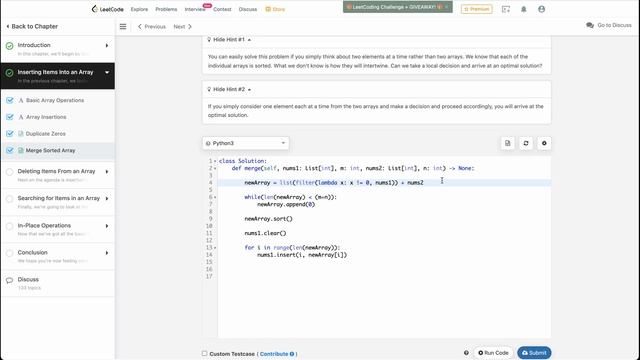Toggle Basic Array Operations checkbox
This screenshot has width=640, height=360.
point(10,100)
